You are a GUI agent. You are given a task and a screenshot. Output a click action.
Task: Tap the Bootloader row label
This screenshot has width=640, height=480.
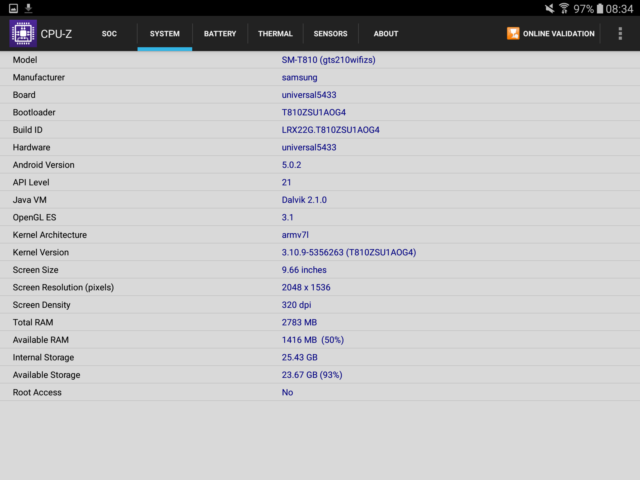coord(34,113)
